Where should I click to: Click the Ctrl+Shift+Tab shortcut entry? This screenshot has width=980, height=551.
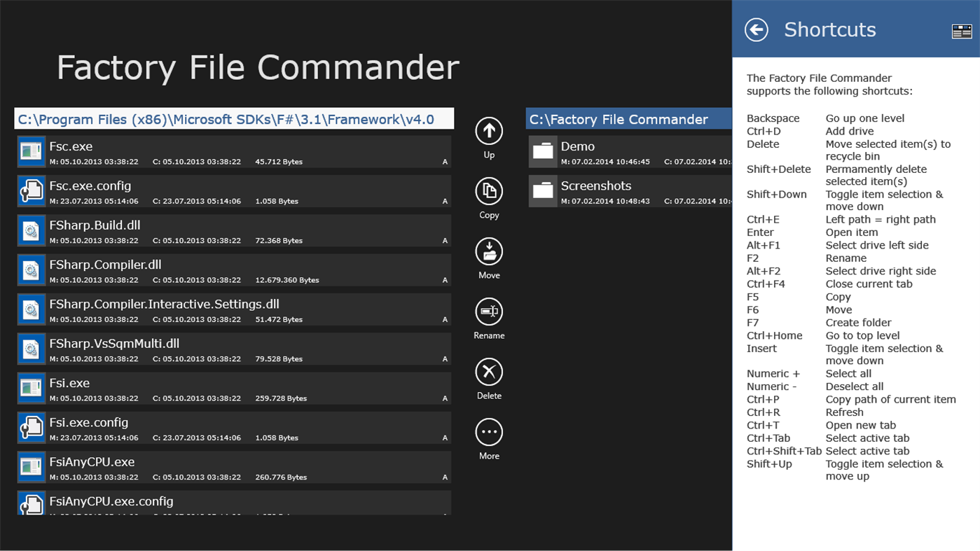pos(784,452)
